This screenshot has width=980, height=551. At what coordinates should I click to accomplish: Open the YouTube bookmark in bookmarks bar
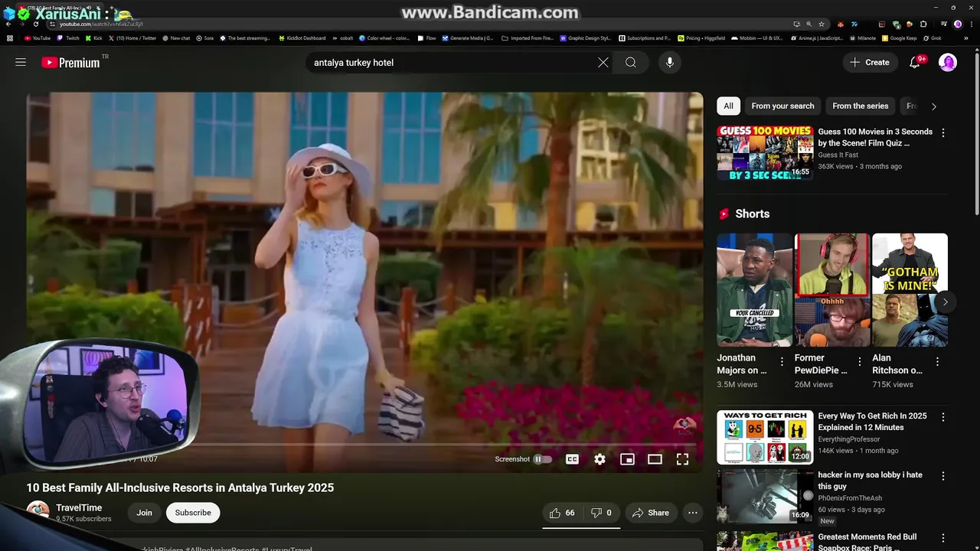37,37
